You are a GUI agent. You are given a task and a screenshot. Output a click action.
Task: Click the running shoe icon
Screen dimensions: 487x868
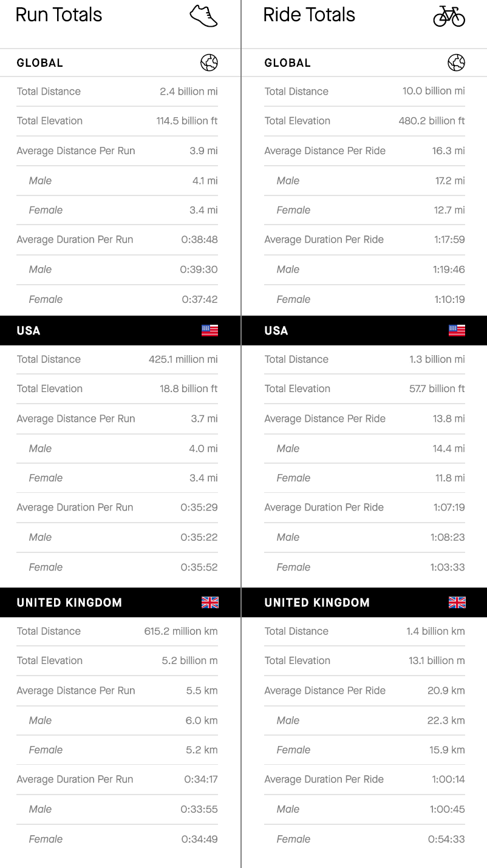point(203,16)
